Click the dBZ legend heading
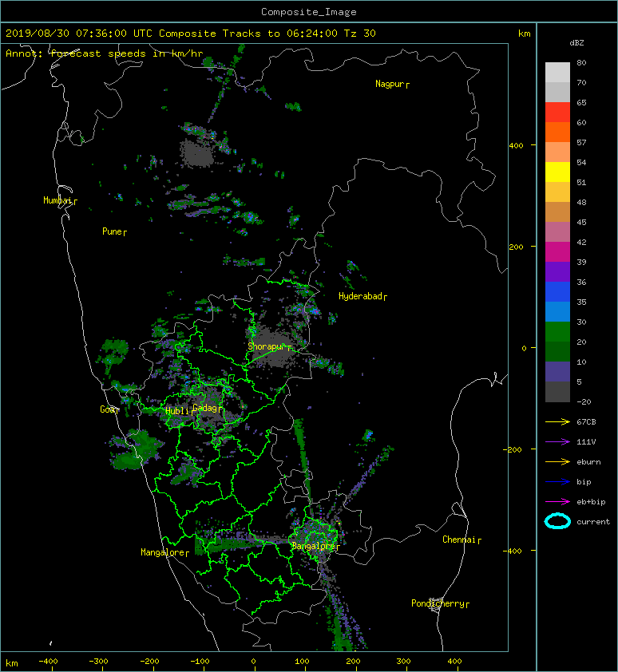 point(576,43)
